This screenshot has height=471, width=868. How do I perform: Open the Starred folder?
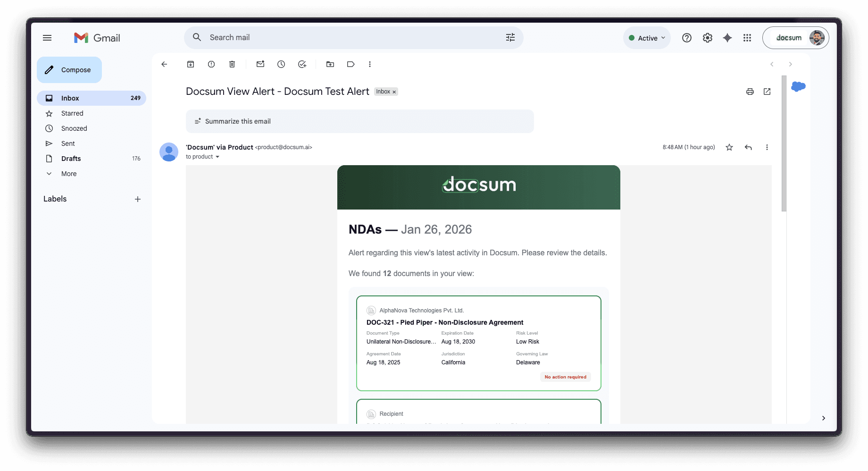(92, 113)
